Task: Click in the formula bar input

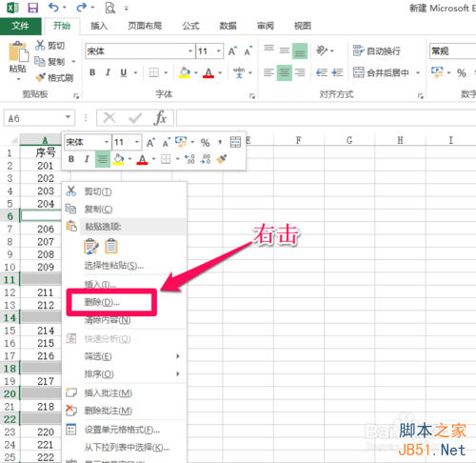Action: point(326,118)
